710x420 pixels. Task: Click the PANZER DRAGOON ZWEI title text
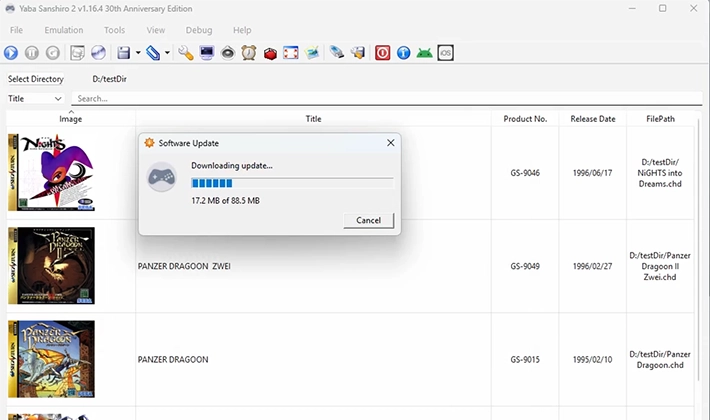click(x=184, y=266)
